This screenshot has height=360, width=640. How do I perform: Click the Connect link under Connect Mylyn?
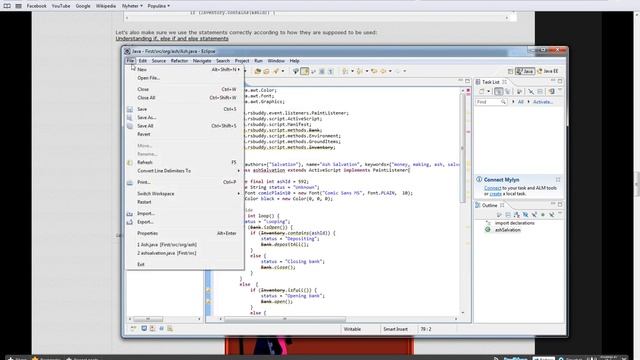point(492,188)
